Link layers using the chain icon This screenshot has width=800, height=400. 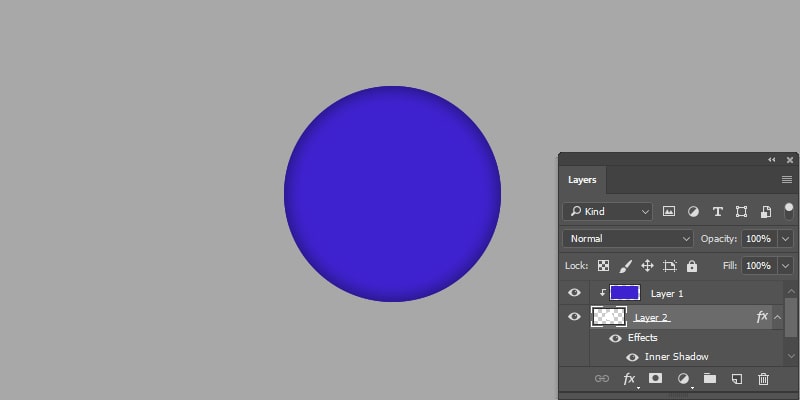(602, 379)
